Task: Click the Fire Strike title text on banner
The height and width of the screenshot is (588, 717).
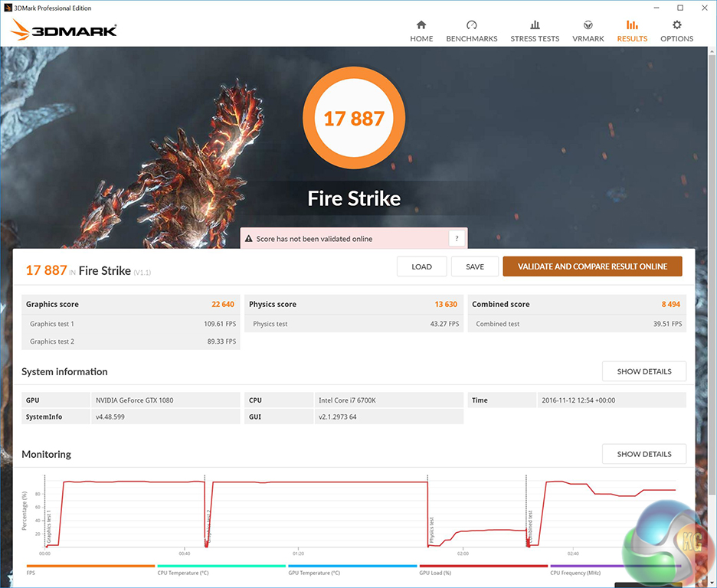Action: [354, 198]
